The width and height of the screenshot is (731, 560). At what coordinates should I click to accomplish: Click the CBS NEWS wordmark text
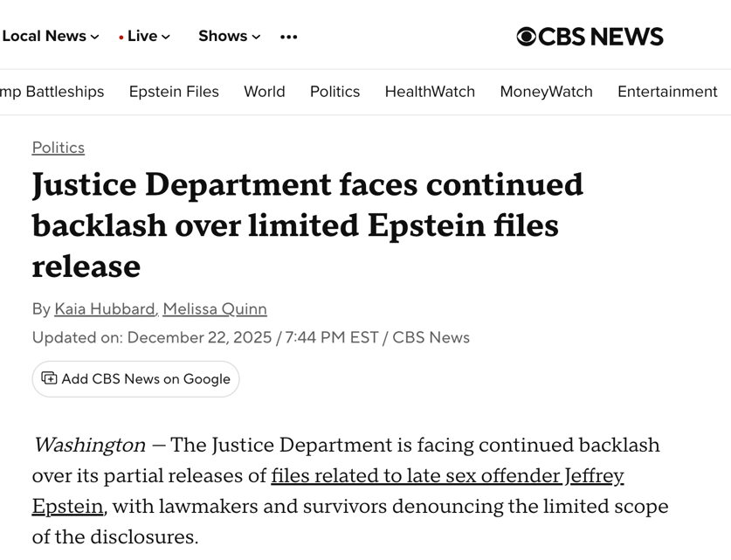click(x=601, y=37)
